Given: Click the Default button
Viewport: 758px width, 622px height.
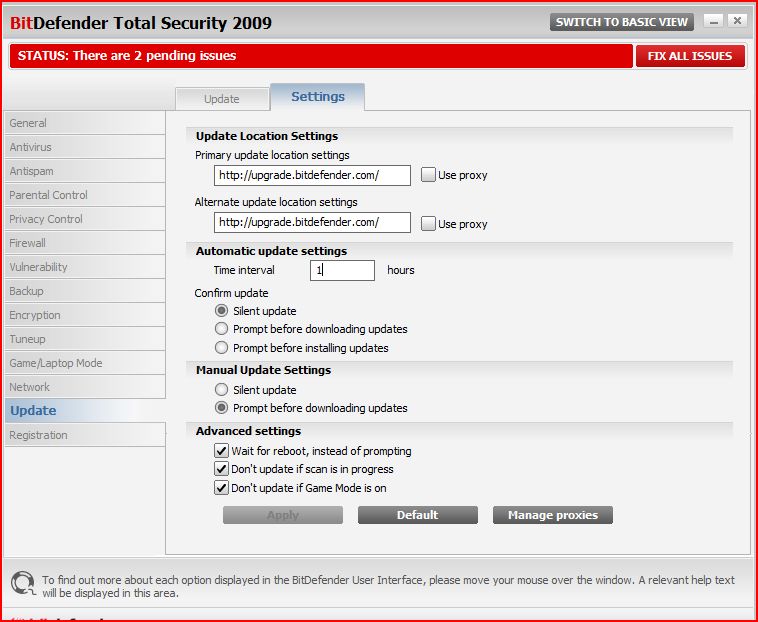Looking at the screenshot, I should (418, 515).
